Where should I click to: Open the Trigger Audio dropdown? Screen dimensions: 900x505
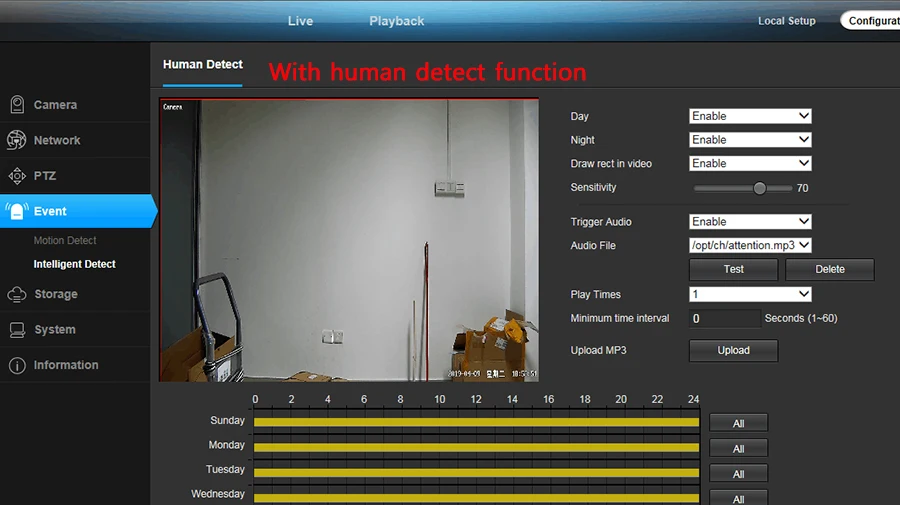click(x=750, y=222)
